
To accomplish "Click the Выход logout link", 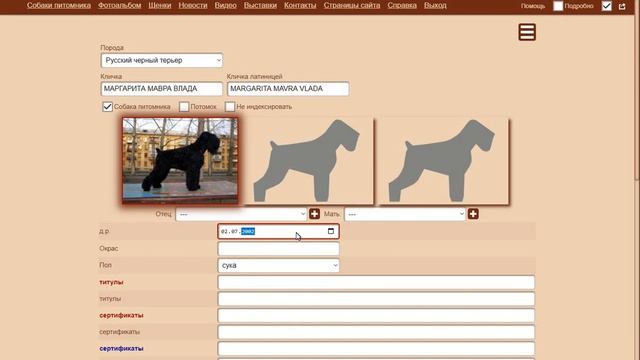I will tap(435, 5).
